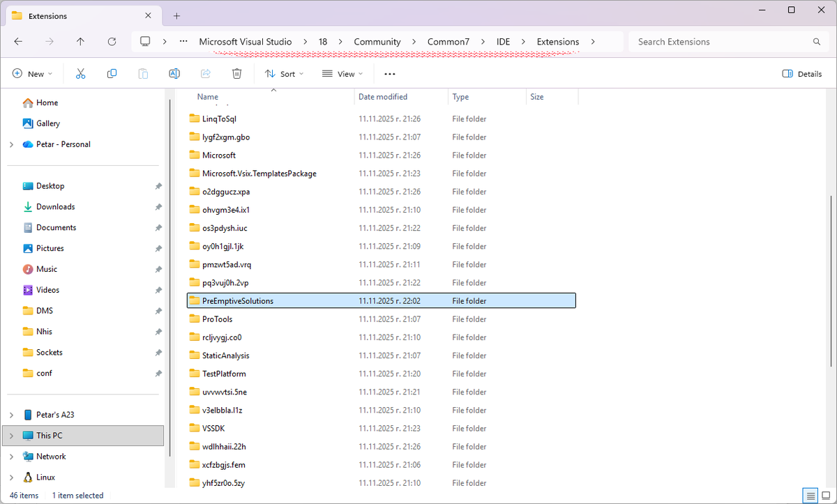Jump to the Common7 breadcrumb folder
837x504 pixels.
448,42
